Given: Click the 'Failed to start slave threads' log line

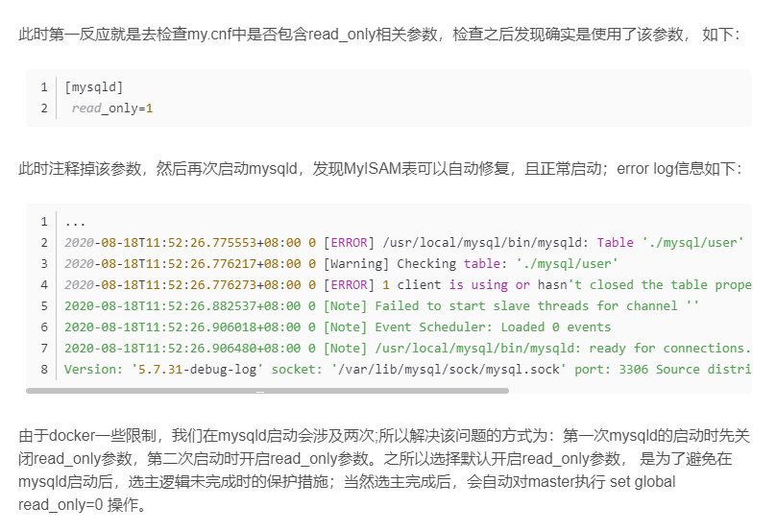Looking at the screenshot, I should pos(381,305).
